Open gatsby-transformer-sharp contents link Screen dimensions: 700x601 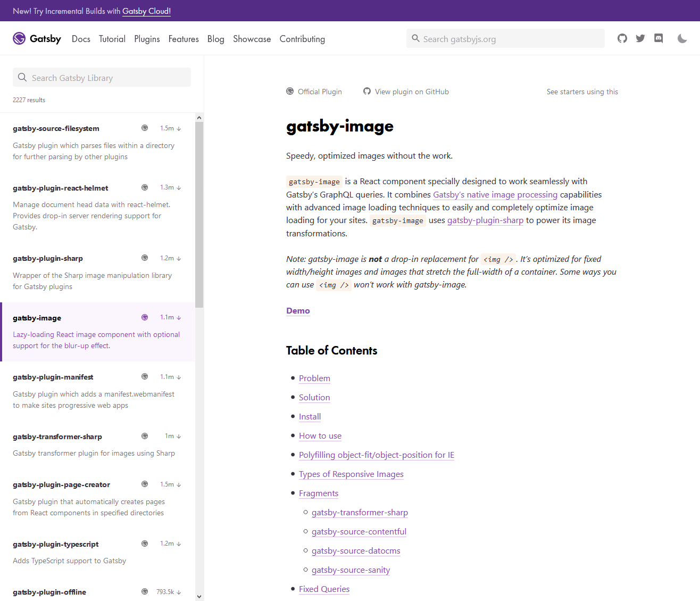pos(360,513)
